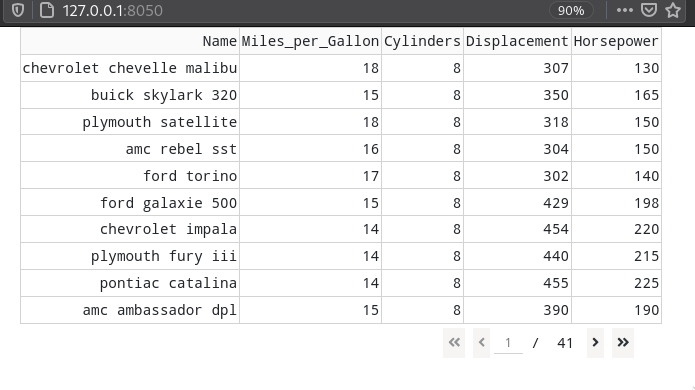Click the Cylinders column header

pos(422,41)
